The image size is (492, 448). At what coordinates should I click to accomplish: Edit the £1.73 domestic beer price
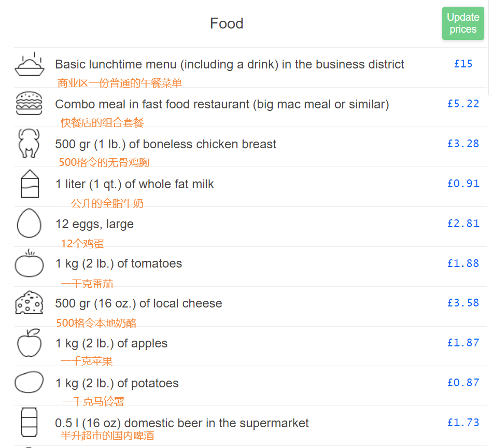coord(463,423)
